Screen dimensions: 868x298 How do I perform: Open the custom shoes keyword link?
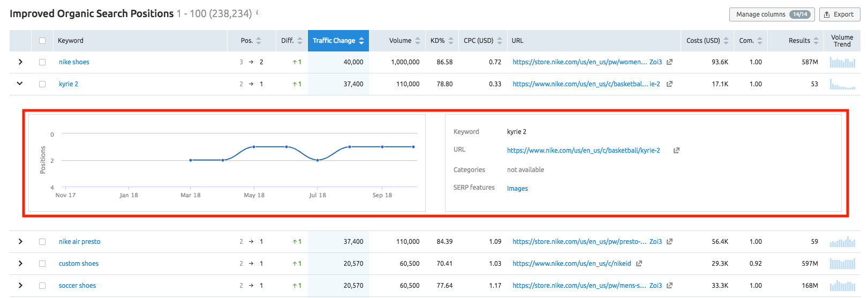79,264
